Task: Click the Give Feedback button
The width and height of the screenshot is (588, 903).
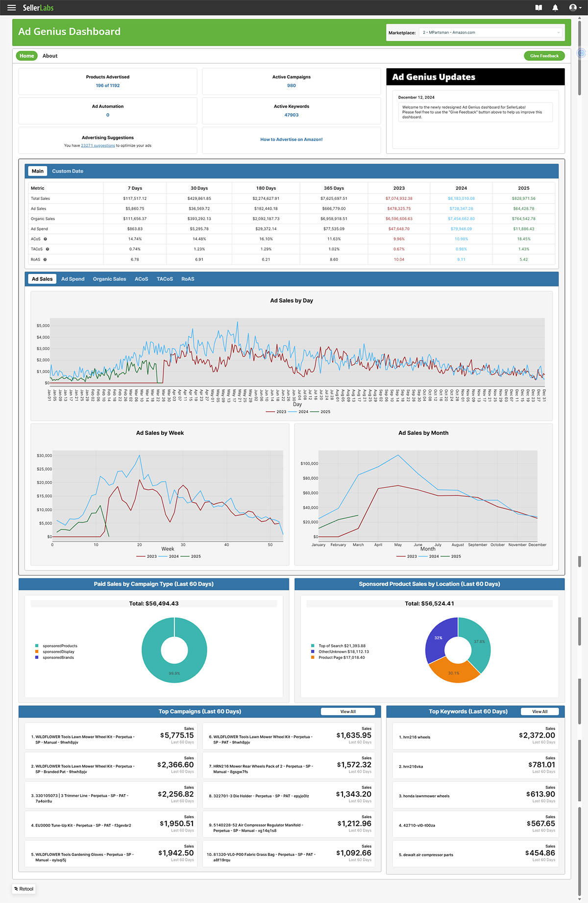Action: [544, 56]
